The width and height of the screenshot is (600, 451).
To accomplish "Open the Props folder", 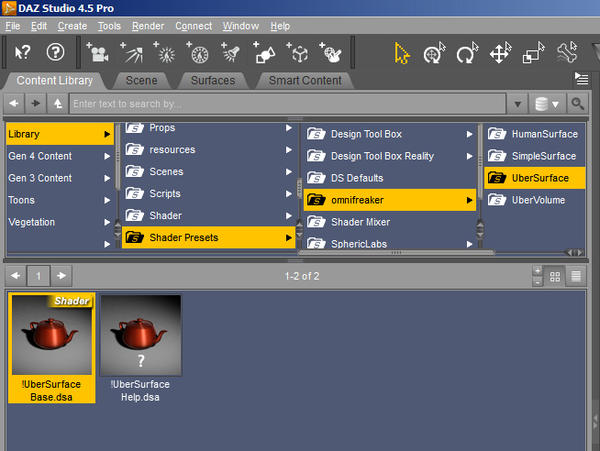I will (209, 128).
